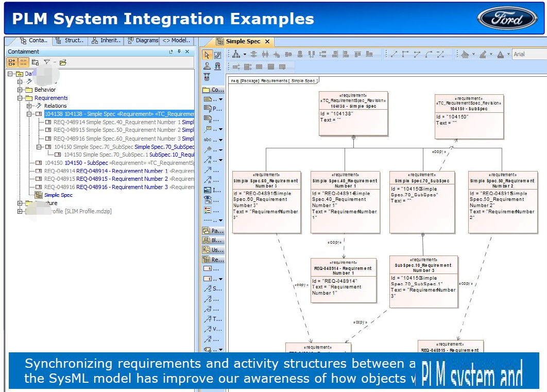
Task: Open the text box tool's dropdown arrow
Action: [x=220, y=140]
